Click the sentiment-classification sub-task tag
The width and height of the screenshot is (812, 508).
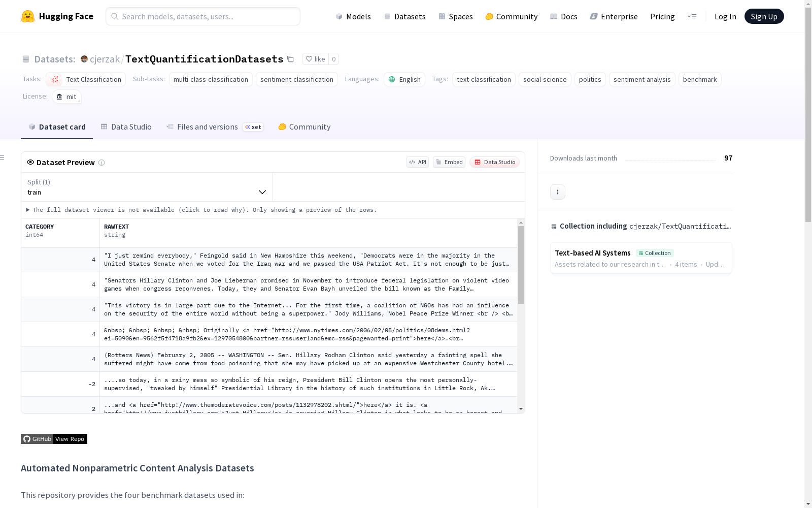pos(297,79)
